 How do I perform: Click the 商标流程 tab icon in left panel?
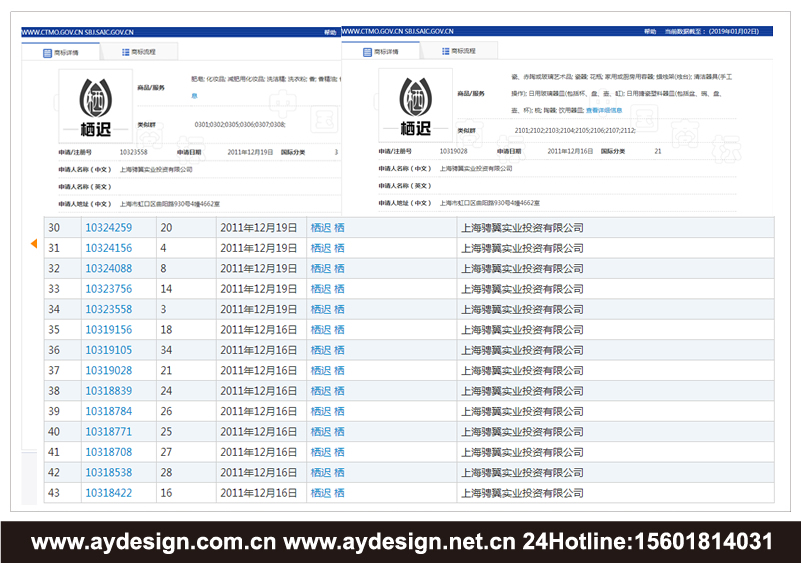coord(125,52)
